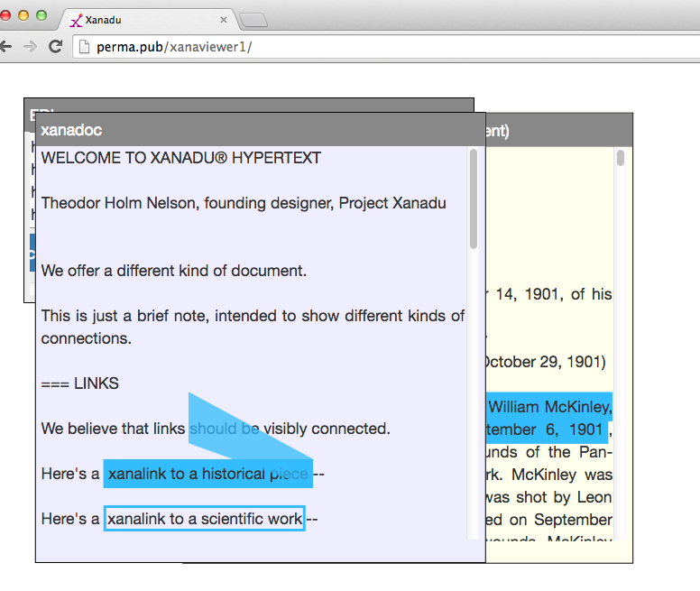The image size is (700, 591).
Task: Select the Xanadu tab
Action: click(147, 20)
